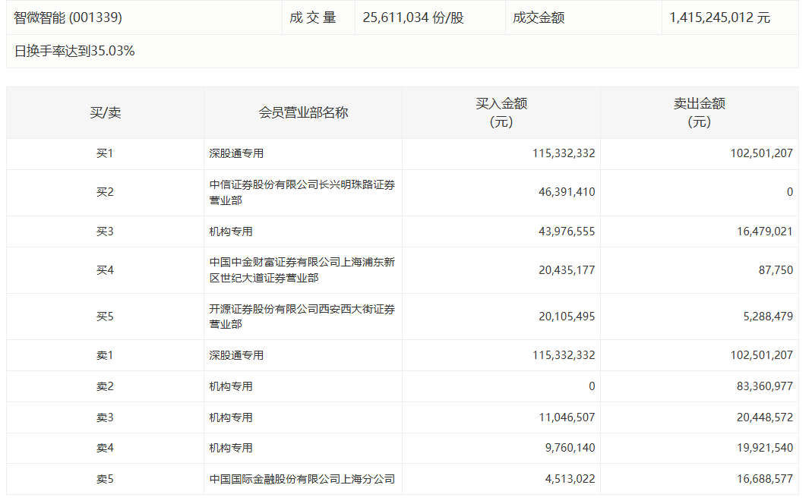812x504 pixels.
Task: Click the turnover amount 1,415,245,012 元
Action: (x=719, y=17)
